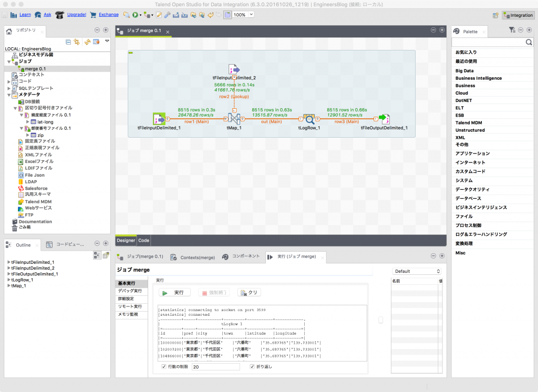This screenshot has height=392, width=538.
Task: Click the refresh icon in repository panel
Action: [x=88, y=42]
